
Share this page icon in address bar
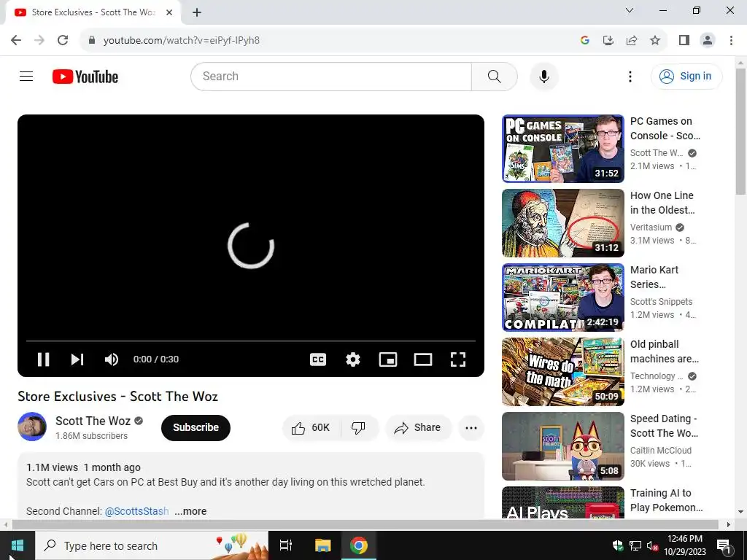click(x=631, y=40)
